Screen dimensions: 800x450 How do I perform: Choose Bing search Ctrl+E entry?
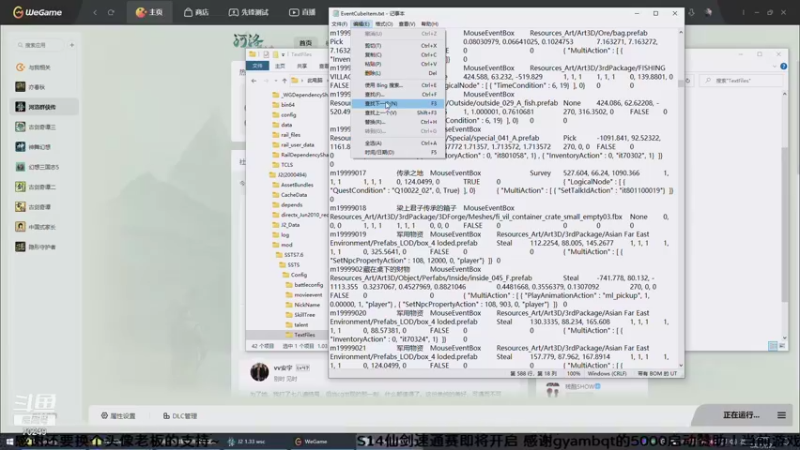pos(398,85)
